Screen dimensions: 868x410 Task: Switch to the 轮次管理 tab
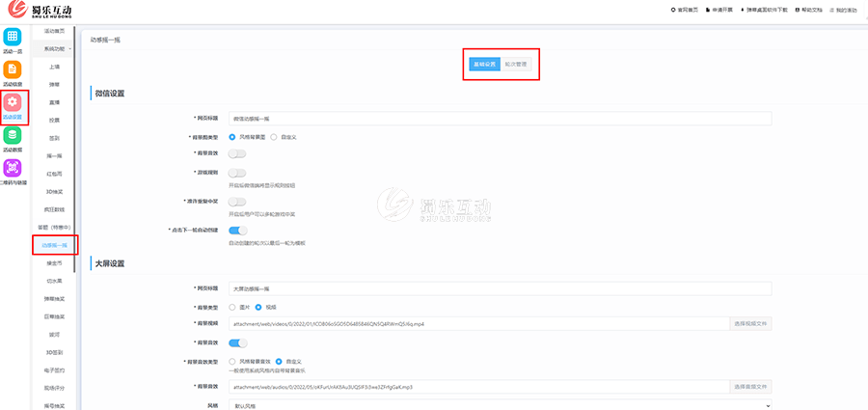pyautogui.click(x=516, y=65)
